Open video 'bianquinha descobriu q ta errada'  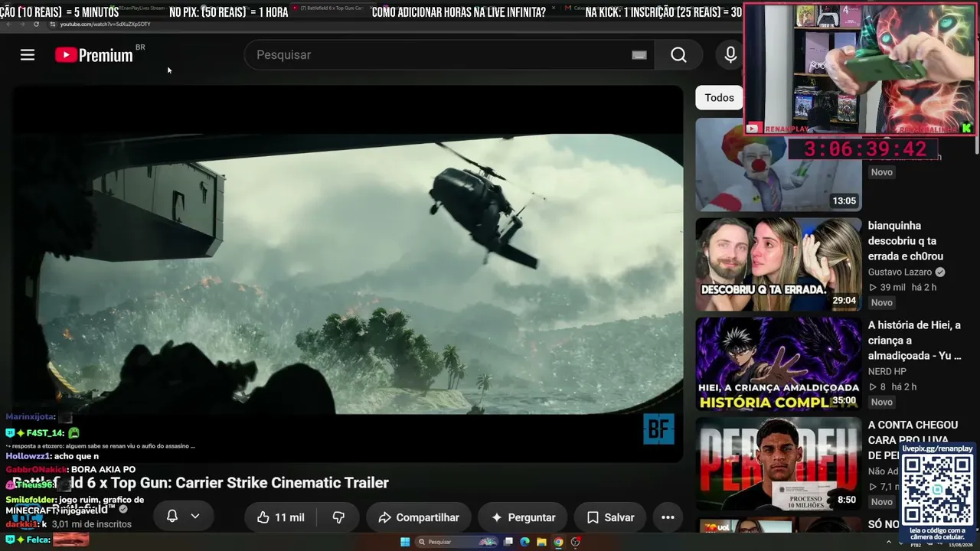906,241
